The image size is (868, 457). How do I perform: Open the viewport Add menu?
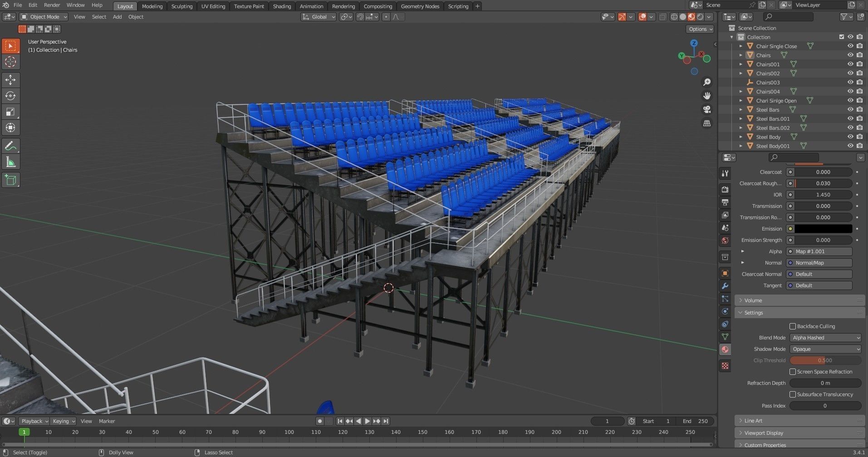[x=117, y=17]
